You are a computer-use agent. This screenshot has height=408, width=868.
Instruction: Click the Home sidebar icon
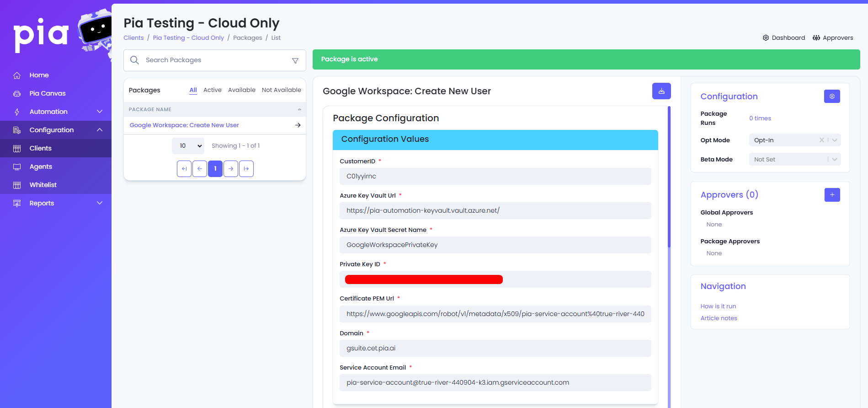point(17,75)
